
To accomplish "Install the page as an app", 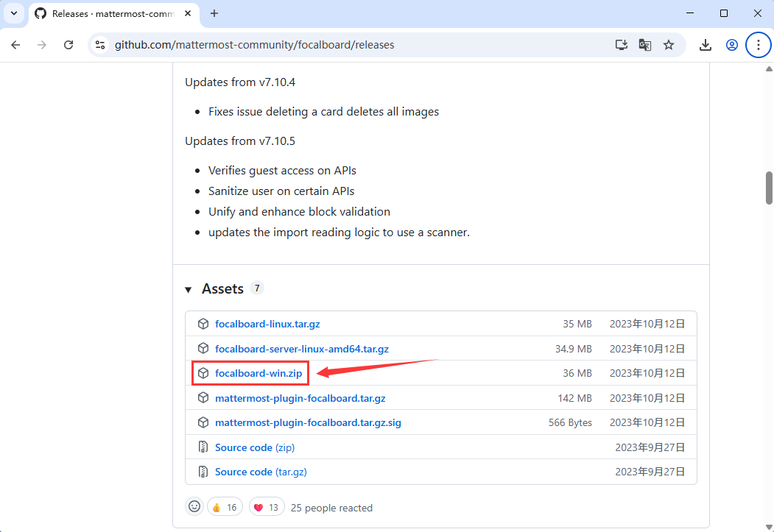I will (622, 45).
